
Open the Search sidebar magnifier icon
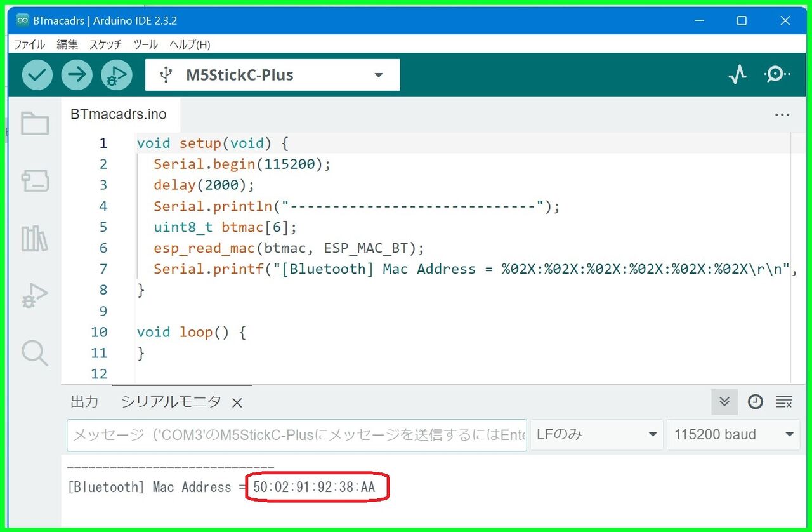[35, 352]
